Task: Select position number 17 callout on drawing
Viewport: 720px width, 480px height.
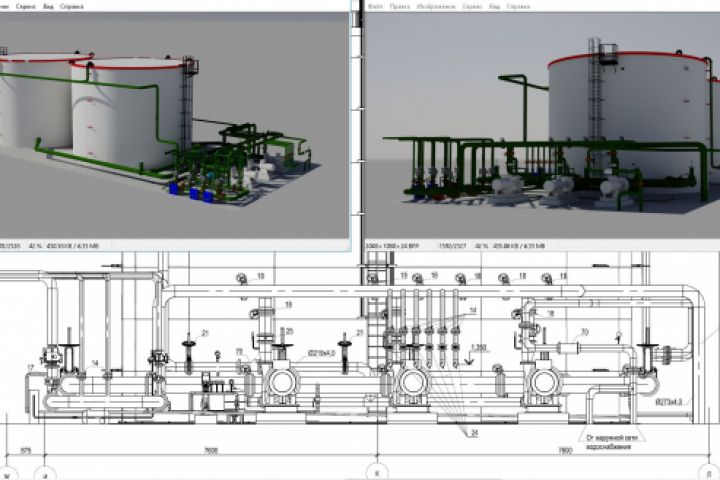Action: (x=31, y=368)
